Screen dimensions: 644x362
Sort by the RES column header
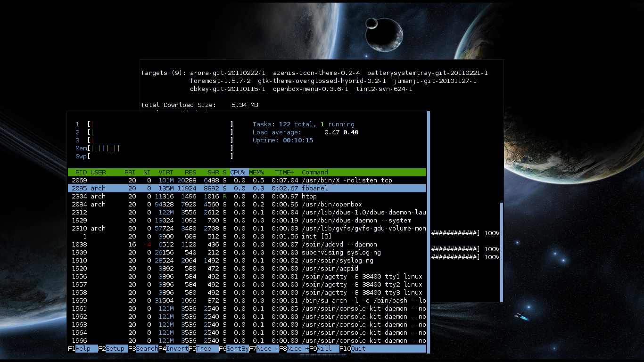190,173
